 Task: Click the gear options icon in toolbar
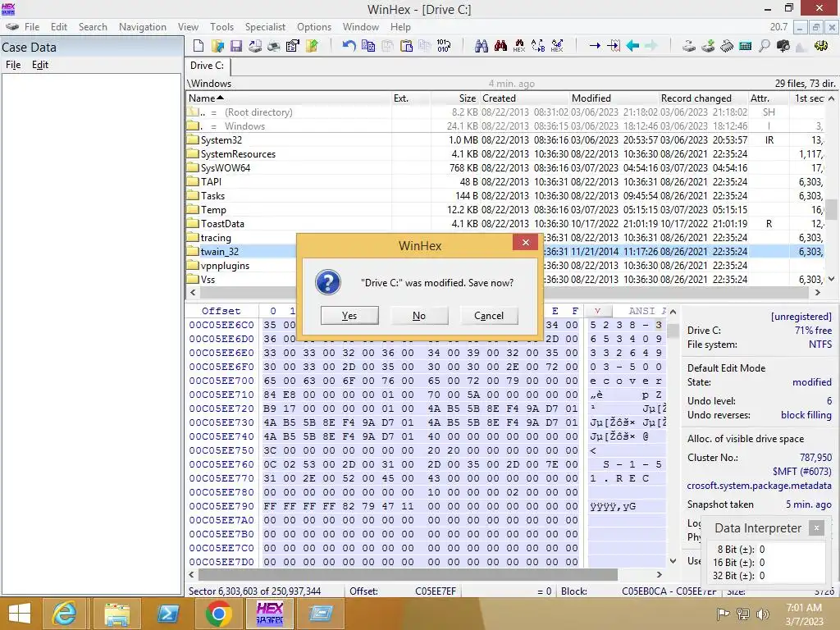[x=820, y=46]
